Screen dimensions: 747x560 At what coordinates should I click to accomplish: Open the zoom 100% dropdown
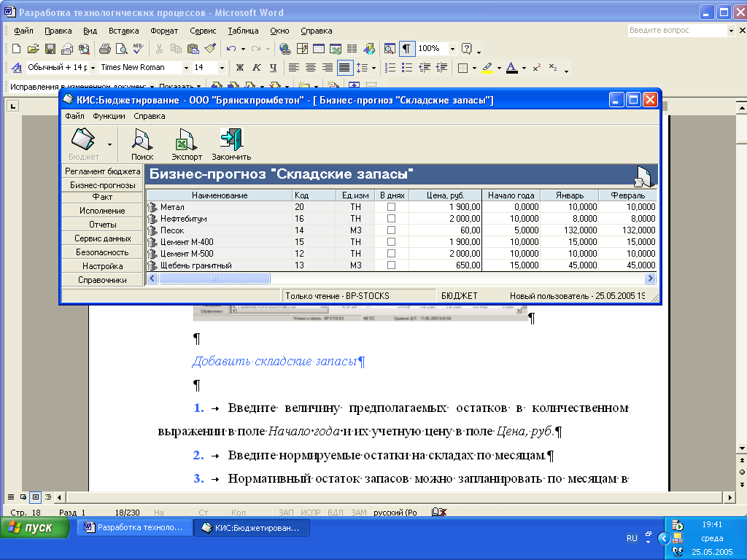[452, 49]
